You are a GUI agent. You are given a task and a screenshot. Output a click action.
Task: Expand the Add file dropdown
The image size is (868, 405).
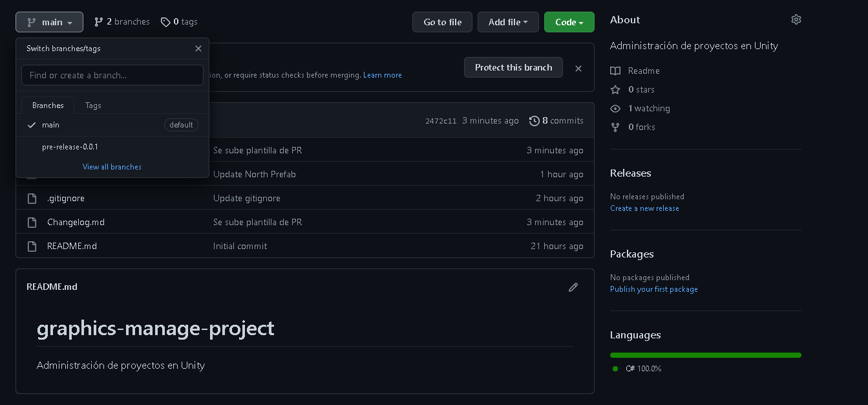coord(508,22)
